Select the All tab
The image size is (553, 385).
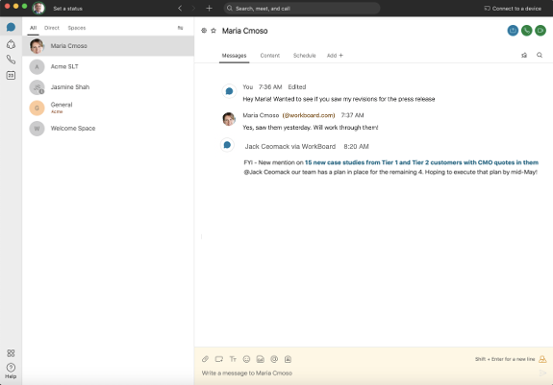33,28
